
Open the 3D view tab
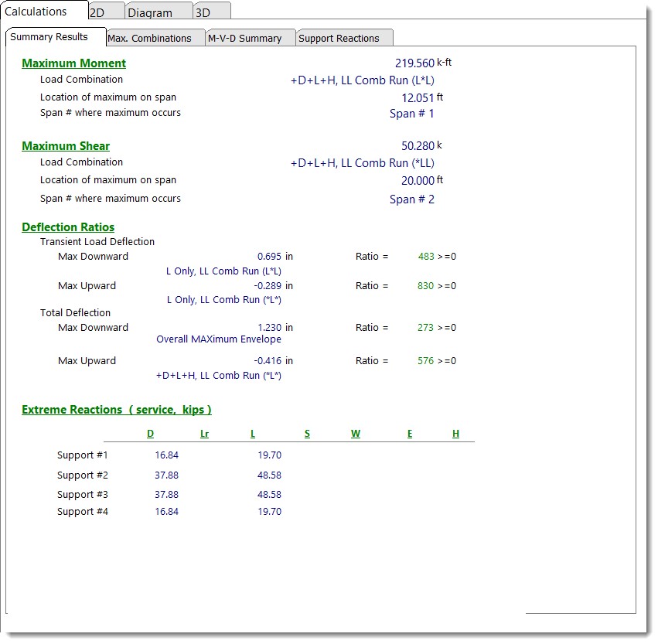click(x=203, y=12)
